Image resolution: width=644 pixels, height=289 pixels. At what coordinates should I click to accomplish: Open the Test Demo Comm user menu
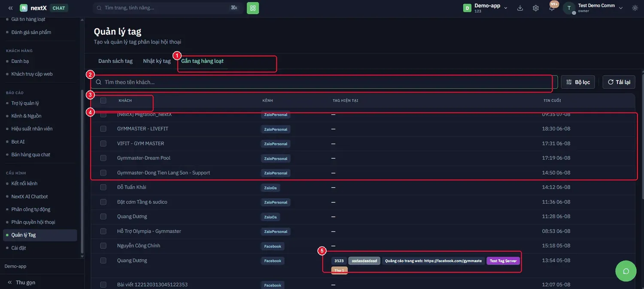[x=593, y=8]
